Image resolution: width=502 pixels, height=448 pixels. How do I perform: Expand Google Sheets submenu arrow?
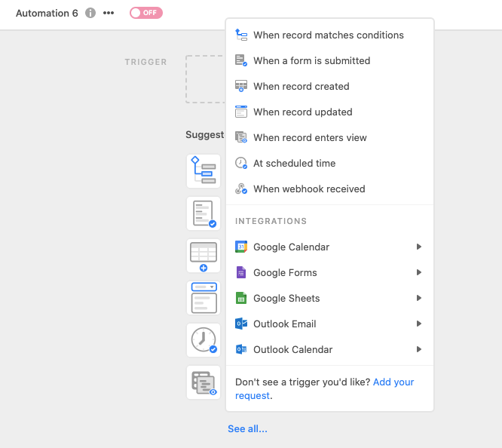coord(419,298)
